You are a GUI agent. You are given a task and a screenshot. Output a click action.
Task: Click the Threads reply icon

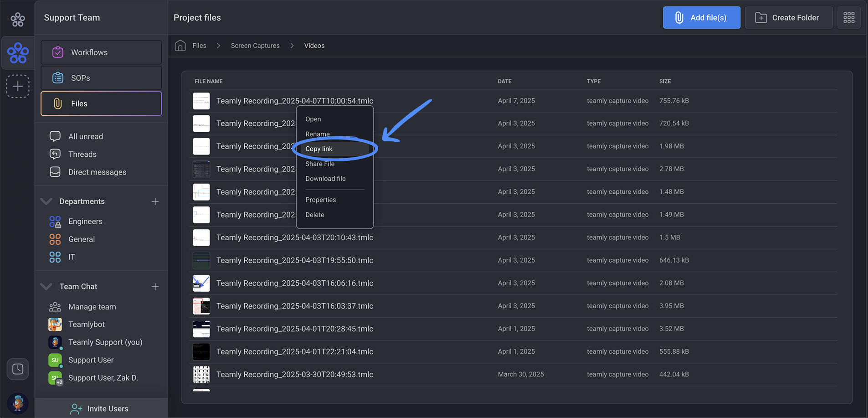[x=55, y=154]
